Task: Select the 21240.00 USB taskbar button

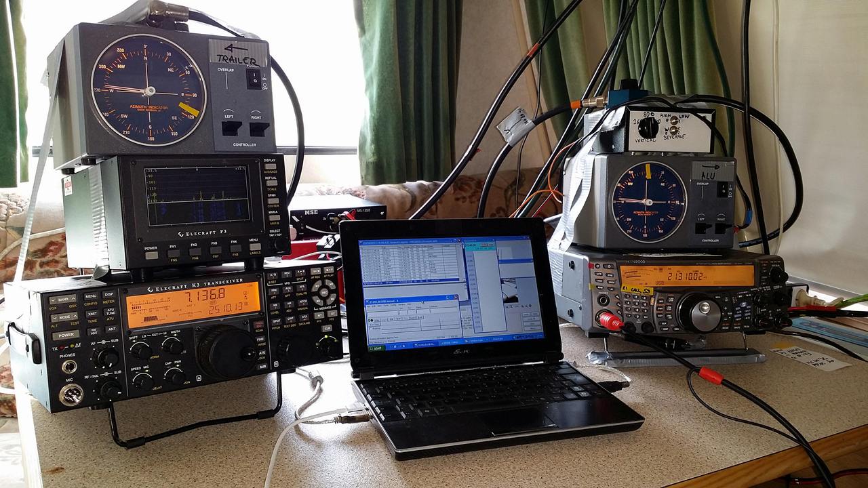Action: click(x=425, y=344)
